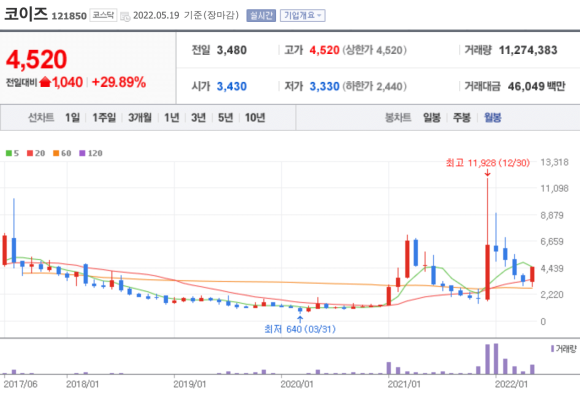The height and width of the screenshot is (395, 580).
Task: Select the 5년 line chart period
Action: tap(225, 118)
